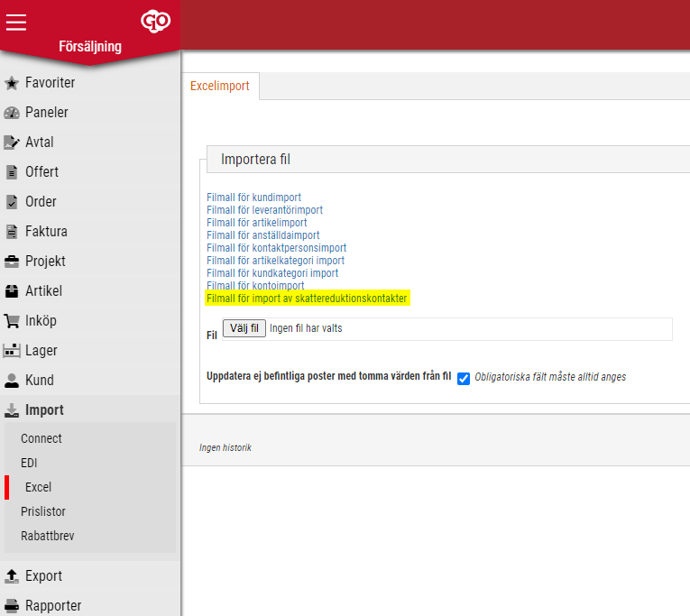
Task: Click the Kund person icon
Action: pos(12,381)
